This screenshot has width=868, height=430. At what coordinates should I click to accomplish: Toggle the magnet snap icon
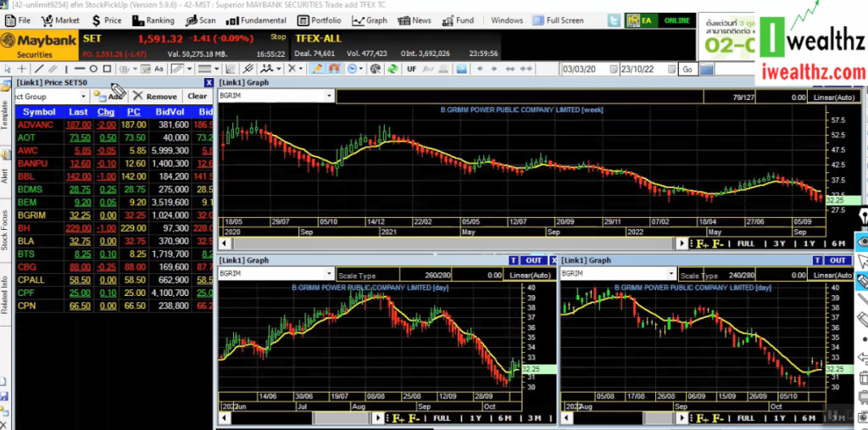(x=334, y=69)
